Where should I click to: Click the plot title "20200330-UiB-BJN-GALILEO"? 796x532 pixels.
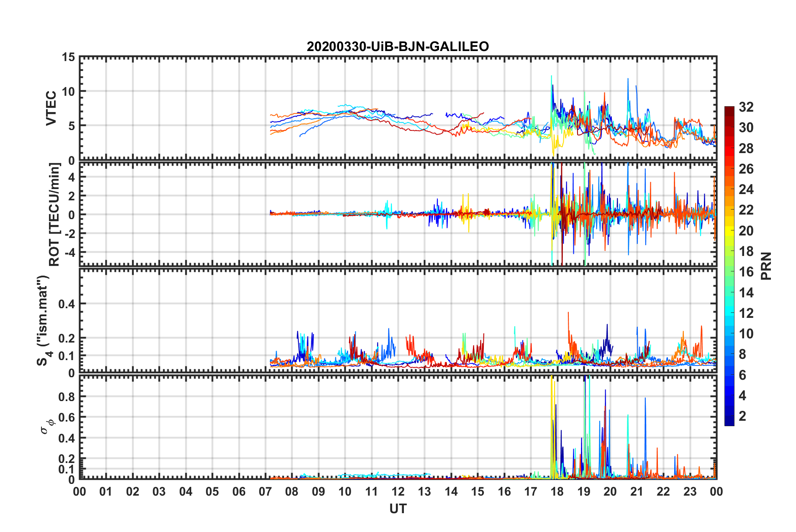tap(398, 46)
